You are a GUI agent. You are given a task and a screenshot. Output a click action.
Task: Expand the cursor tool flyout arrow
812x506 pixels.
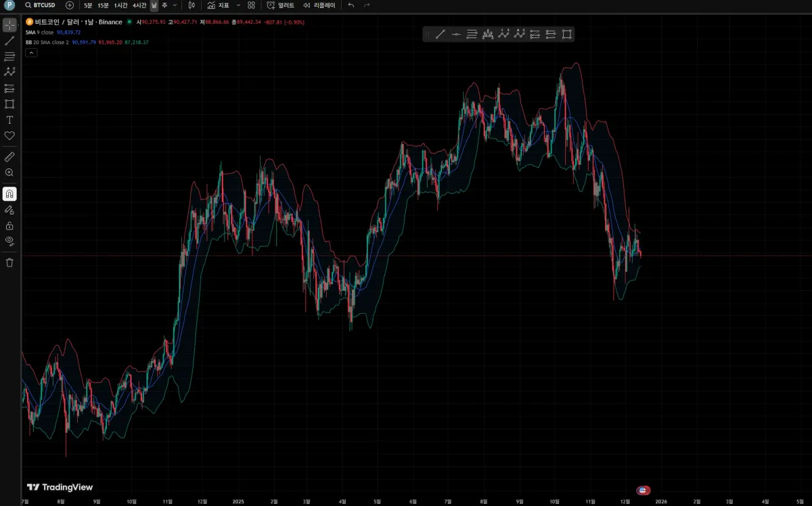(19, 25)
